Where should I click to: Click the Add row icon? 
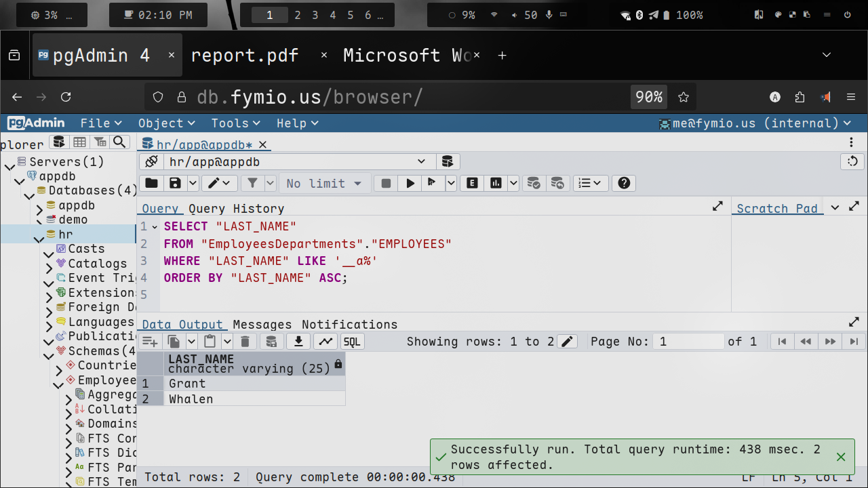coord(149,342)
